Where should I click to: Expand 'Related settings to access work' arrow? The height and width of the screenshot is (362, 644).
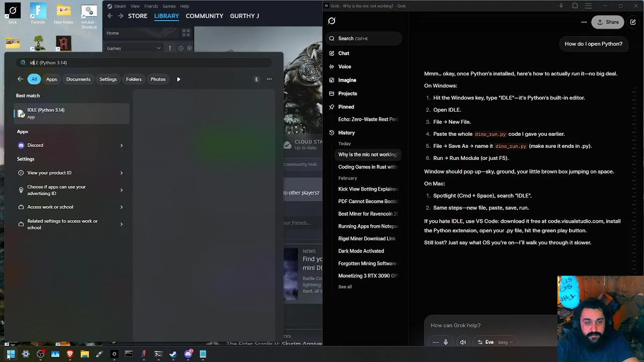121,224
